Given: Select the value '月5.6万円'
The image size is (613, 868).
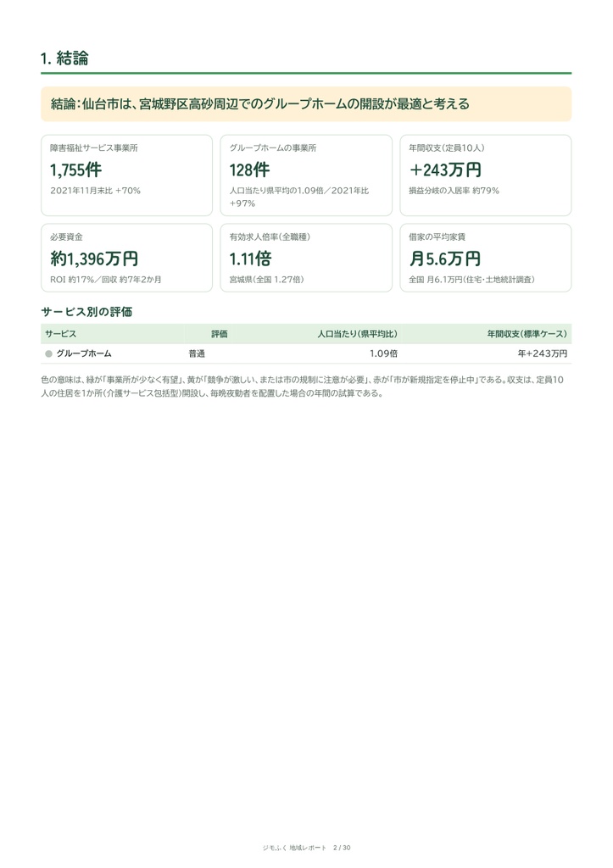Looking at the screenshot, I should coord(444,259).
